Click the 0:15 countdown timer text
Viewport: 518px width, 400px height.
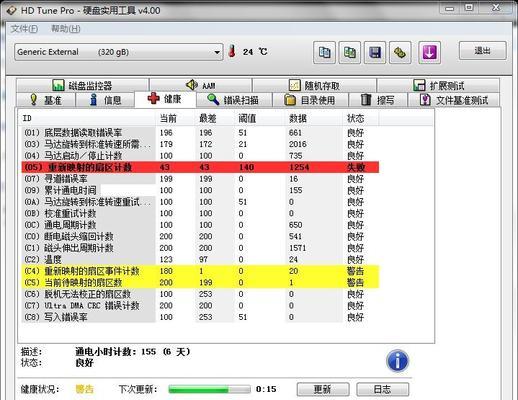click(266, 389)
